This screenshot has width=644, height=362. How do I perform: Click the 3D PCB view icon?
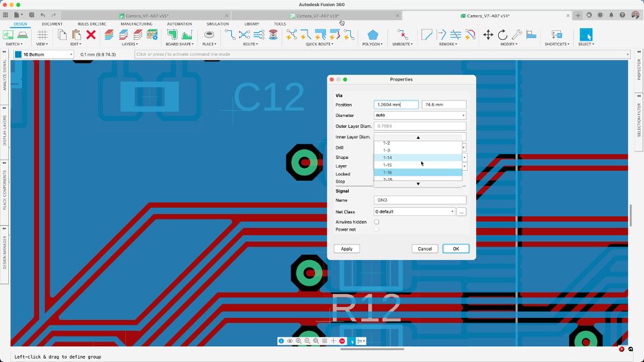(23, 35)
